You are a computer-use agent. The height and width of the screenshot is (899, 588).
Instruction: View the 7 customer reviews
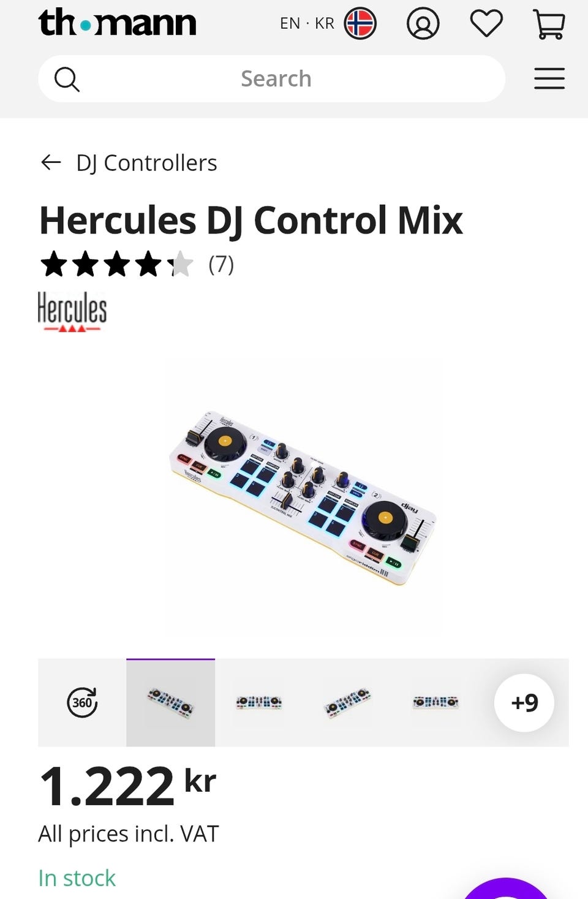coord(221,264)
